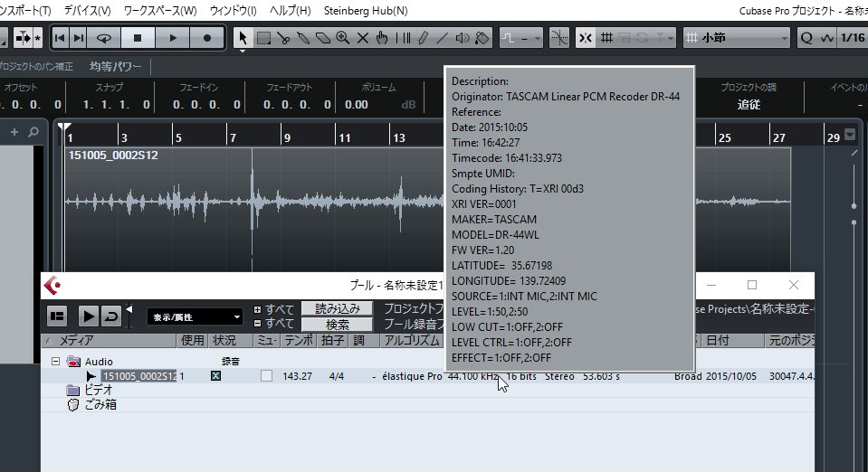Screen dimensions: 868x472
Task: Select the hand-shaped toolbar tool
Action: pos(382,38)
